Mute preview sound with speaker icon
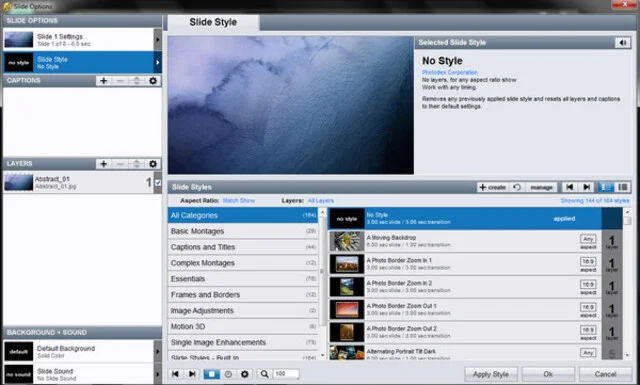Viewport: 640px width, 385px height. tap(622, 42)
